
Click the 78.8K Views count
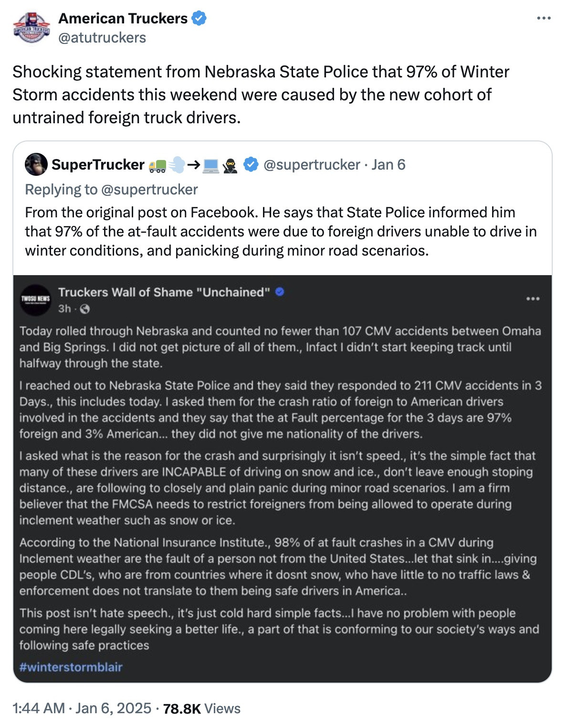(201, 708)
